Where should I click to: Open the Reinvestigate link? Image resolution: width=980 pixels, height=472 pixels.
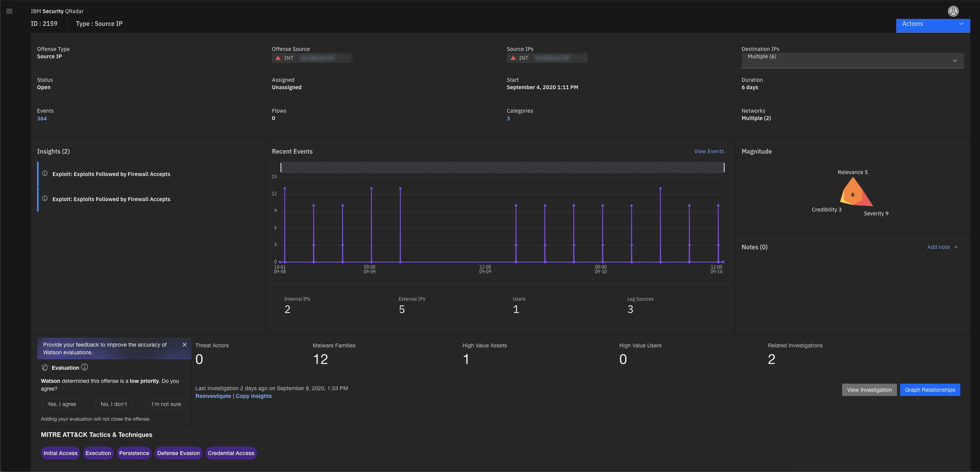pos(213,396)
